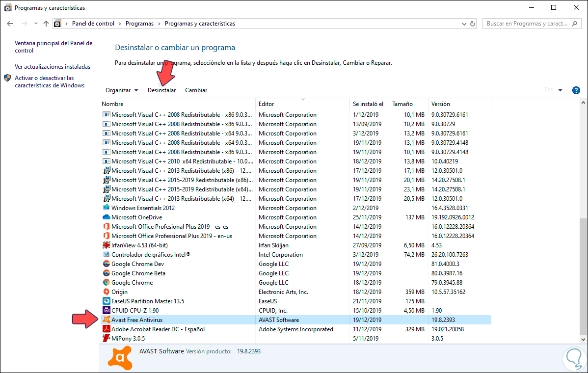This screenshot has width=588, height=373.
Task: Select EaseUS Partition Master 13.5 entry
Action: (148, 301)
